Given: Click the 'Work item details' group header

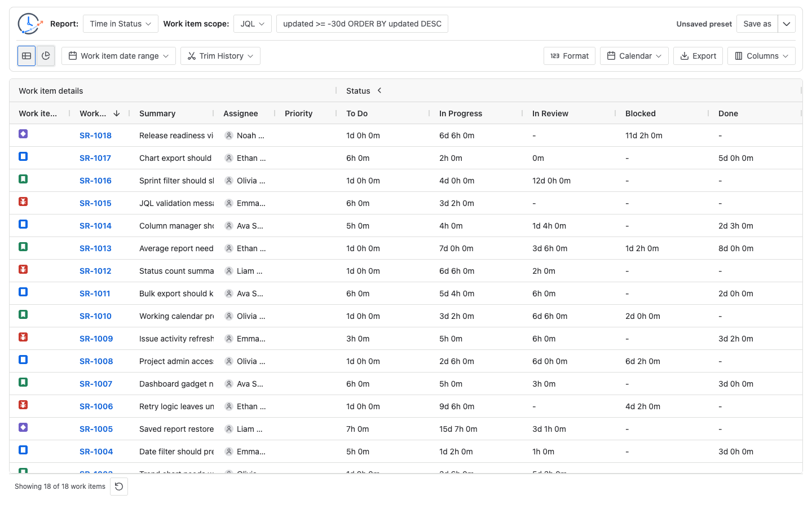Looking at the screenshot, I should 51,91.
